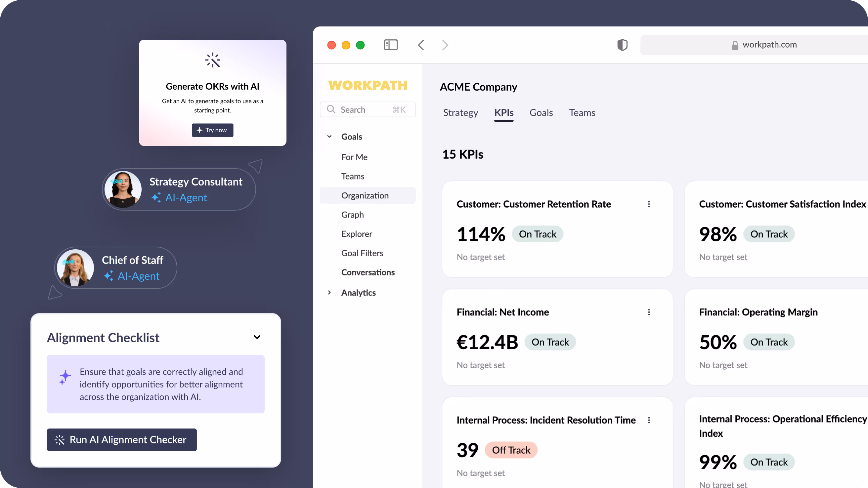868x488 pixels.
Task: Toggle the browser sidebar panel icon
Action: pos(391,45)
